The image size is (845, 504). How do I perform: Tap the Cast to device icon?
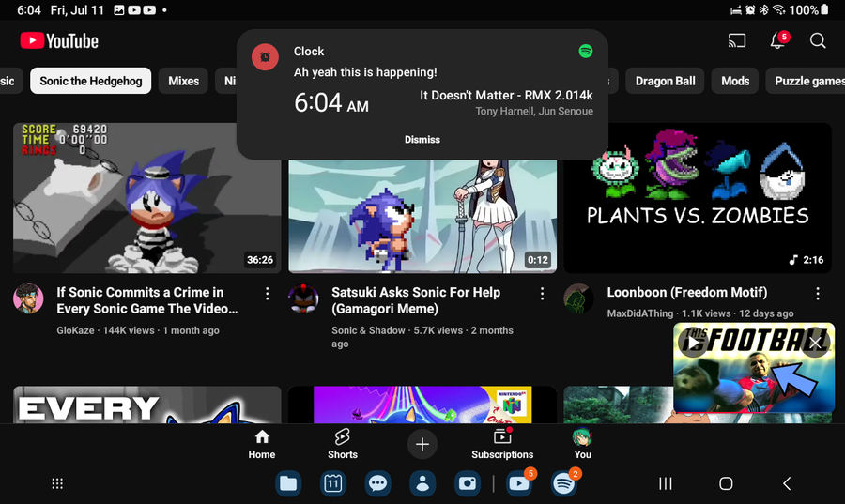[x=737, y=41]
